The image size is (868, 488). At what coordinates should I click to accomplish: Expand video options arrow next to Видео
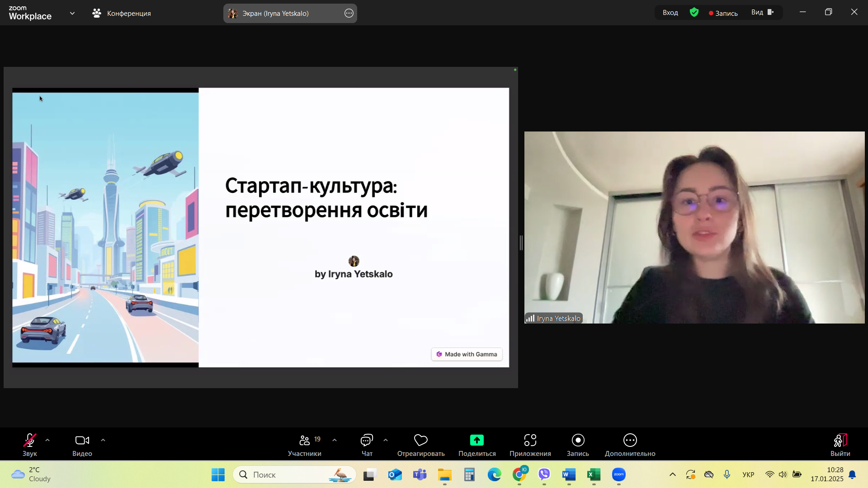(x=103, y=440)
